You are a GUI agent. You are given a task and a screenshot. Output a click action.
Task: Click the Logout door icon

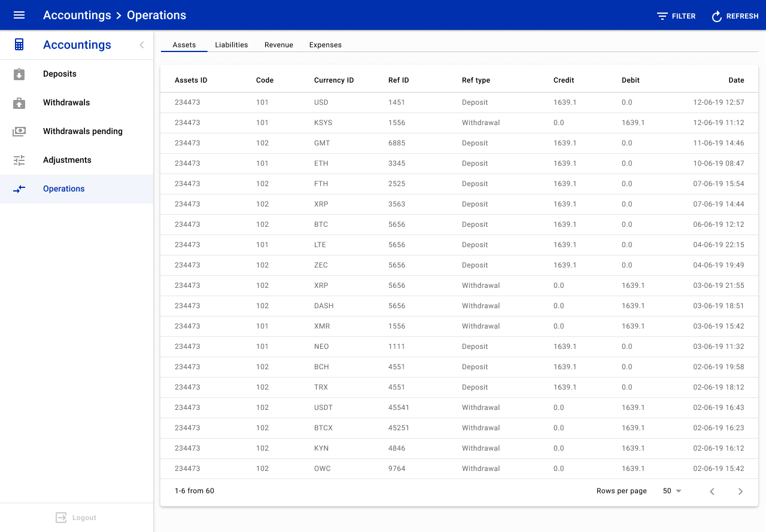(x=61, y=518)
